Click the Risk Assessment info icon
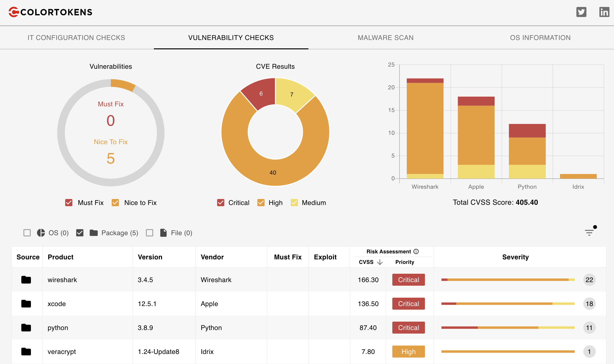 click(416, 251)
